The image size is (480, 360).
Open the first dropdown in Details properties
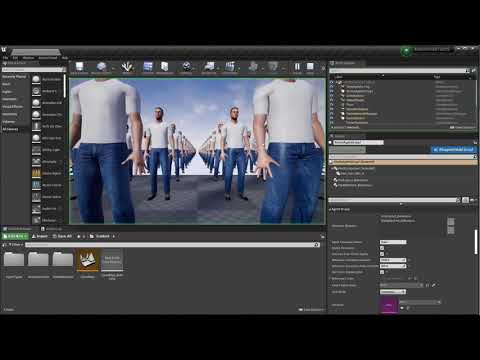click(x=393, y=242)
